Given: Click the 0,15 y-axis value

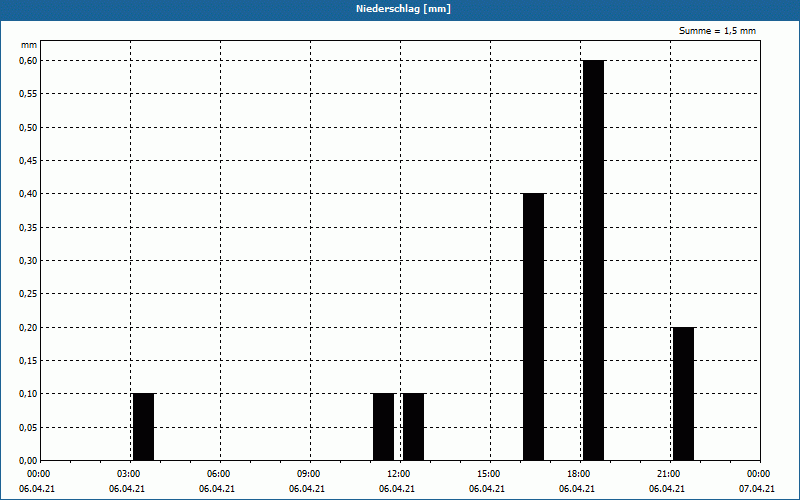Looking at the screenshot, I should 28,361.
